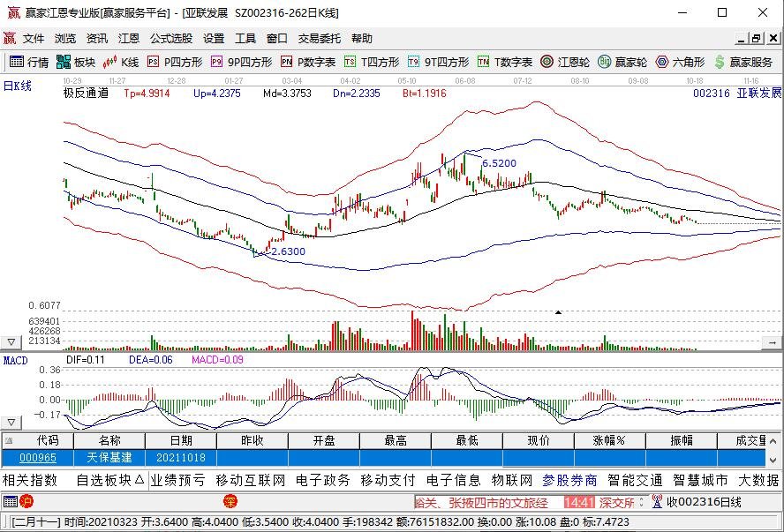The width and height of the screenshot is (784, 532).
Task: Open the 文件 menu
Action: (34, 39)
